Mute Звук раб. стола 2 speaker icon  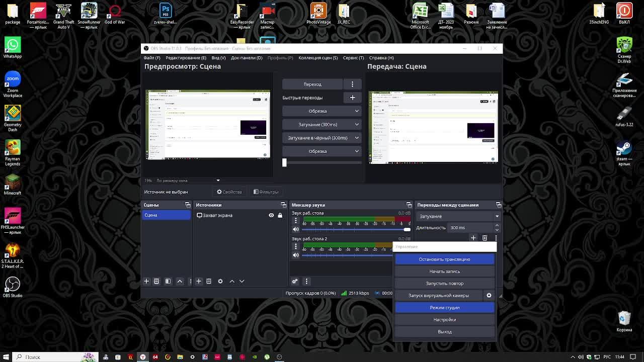point(296,255)
